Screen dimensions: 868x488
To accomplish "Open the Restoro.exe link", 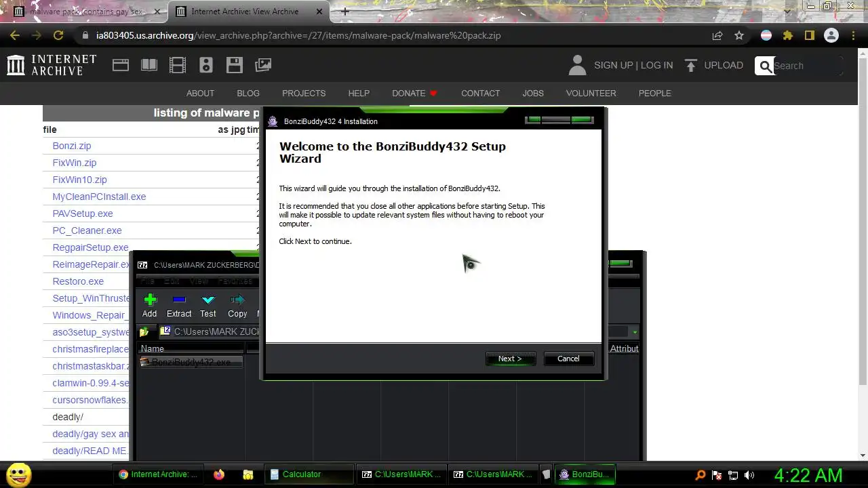I will [78, 281].
